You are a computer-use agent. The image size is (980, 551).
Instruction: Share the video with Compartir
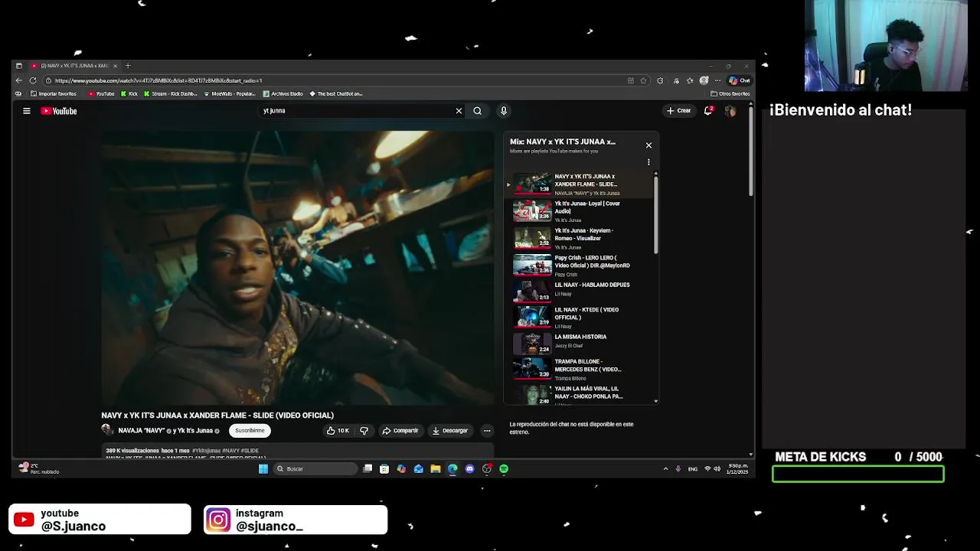[400, 431]
